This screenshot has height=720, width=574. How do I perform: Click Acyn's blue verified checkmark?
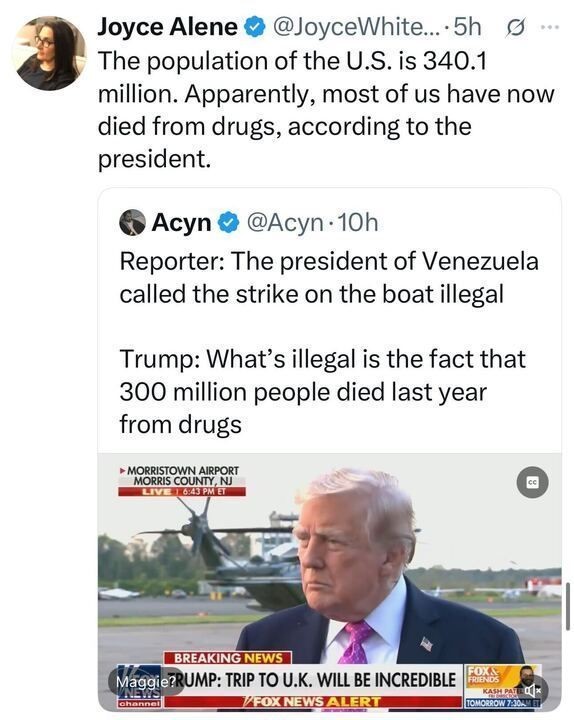click(228, 223)
